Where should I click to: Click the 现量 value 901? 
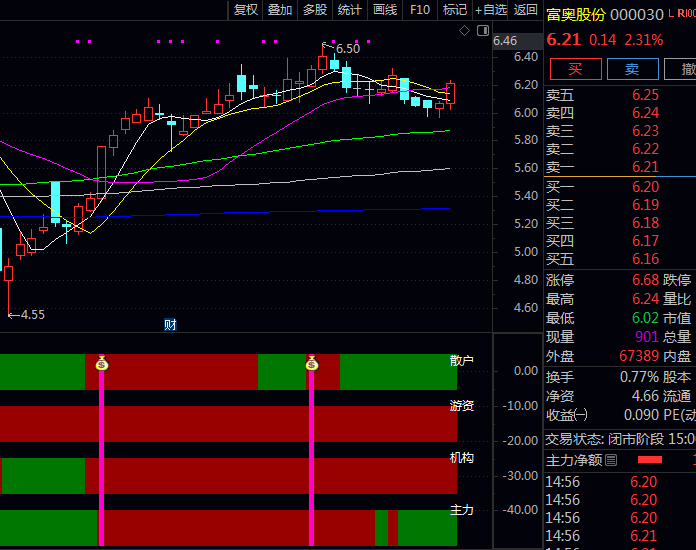point(647,337)
